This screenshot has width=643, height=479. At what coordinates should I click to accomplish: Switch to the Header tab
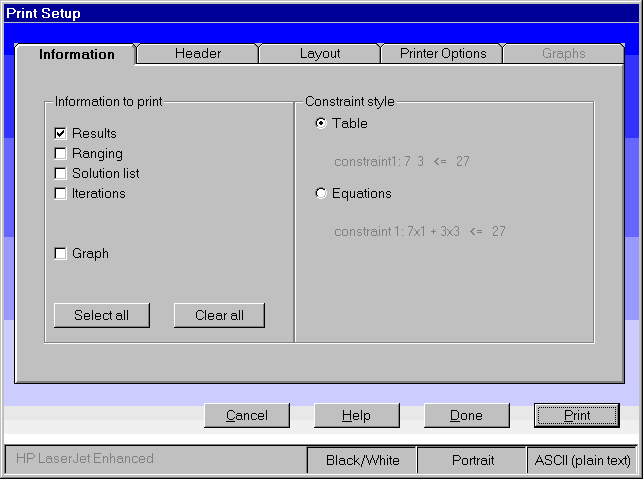[x=197, y=54]
